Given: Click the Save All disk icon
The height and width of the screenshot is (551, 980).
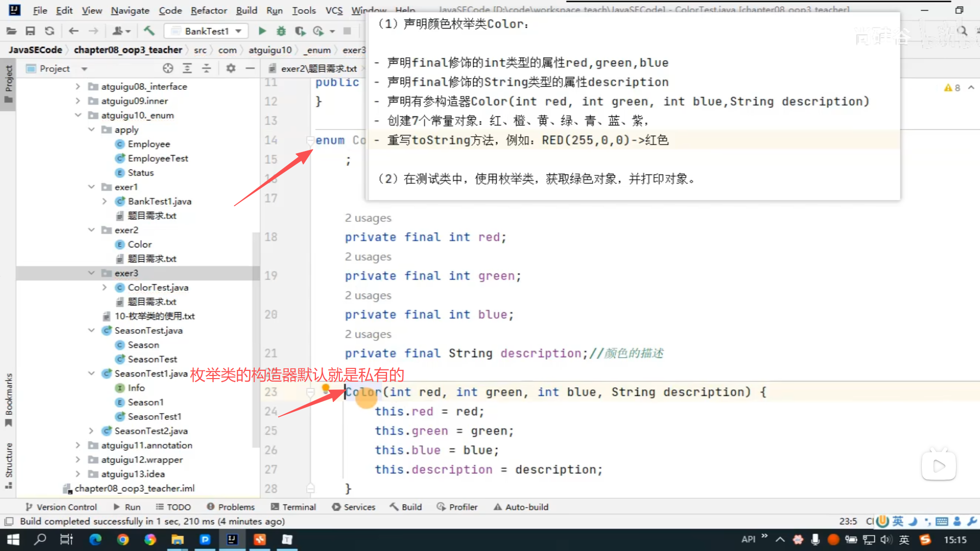Looking at the screenshot, I should 30,31.
